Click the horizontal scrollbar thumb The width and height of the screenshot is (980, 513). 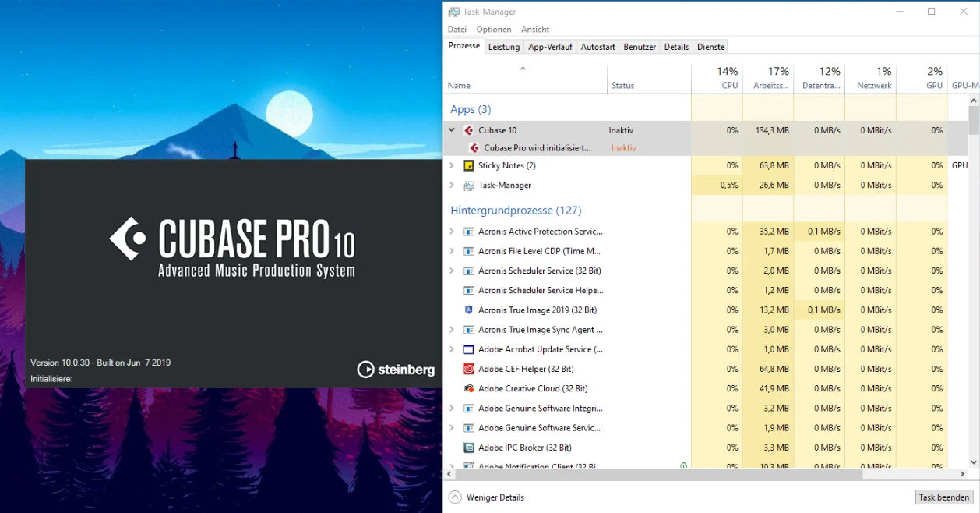tap(658, 474)
